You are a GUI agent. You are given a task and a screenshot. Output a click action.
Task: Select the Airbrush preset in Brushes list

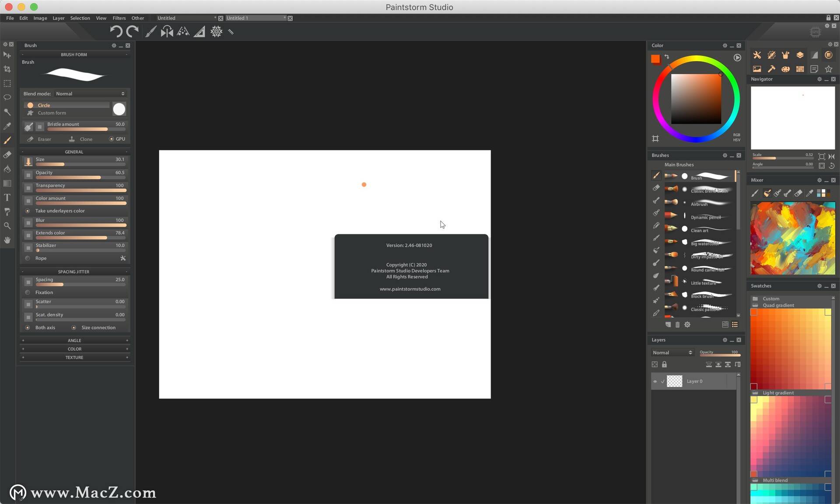(x=699, y=203)
